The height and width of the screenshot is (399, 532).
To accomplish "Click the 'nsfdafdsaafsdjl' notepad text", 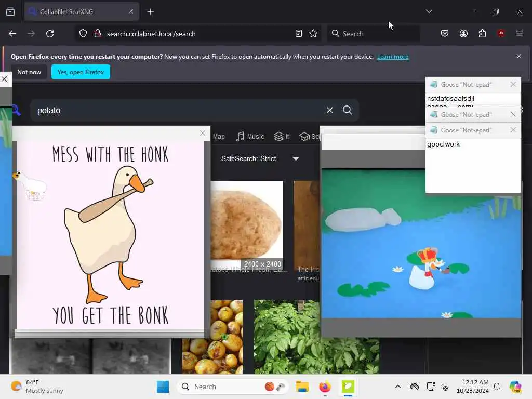I will point(450,98).
